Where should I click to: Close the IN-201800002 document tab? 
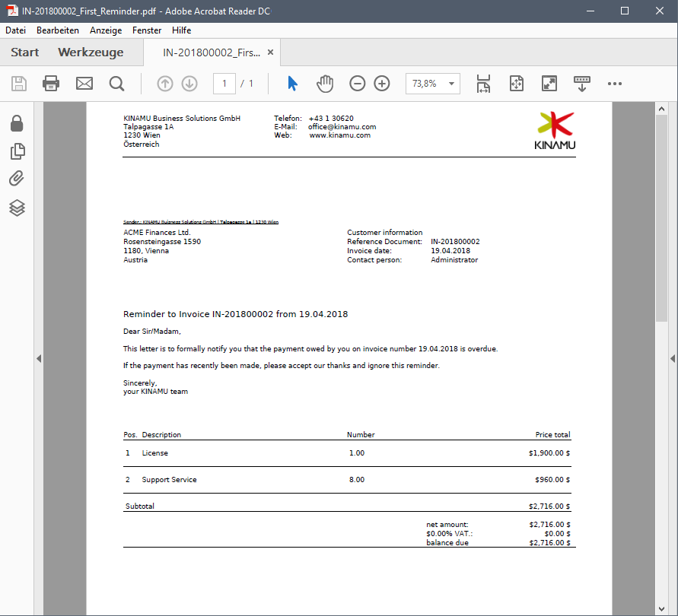click(x=271, y=52)
